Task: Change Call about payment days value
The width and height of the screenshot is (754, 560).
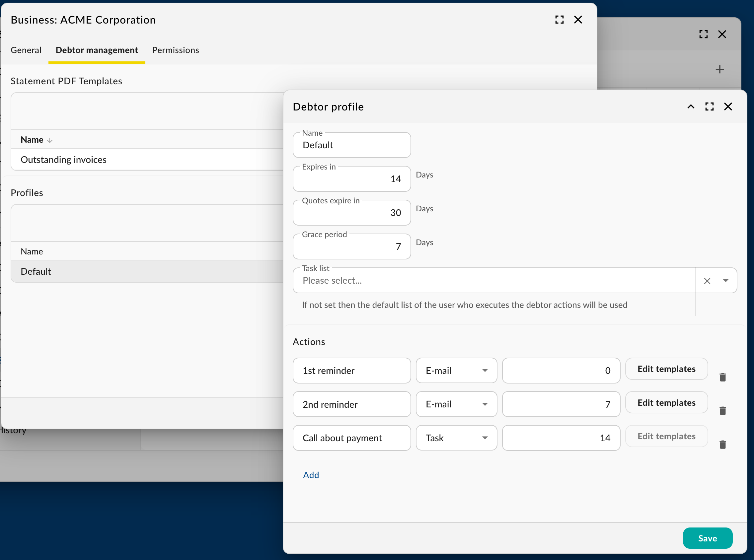Action: pyautogui.click(x=561, y=438)
